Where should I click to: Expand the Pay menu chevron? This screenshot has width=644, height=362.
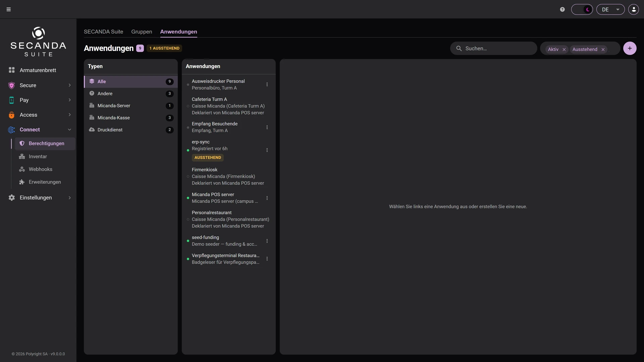(69, 100)
